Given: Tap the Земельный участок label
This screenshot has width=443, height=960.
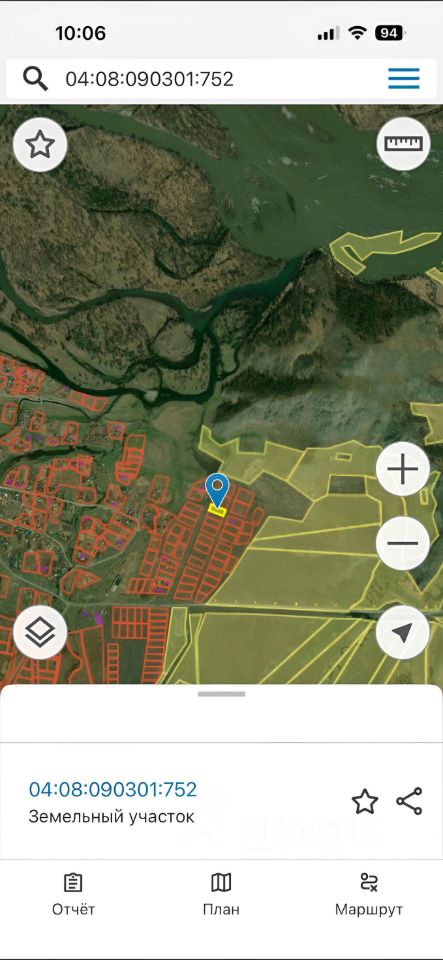Looking at the screenshot, I should point(111,817).
